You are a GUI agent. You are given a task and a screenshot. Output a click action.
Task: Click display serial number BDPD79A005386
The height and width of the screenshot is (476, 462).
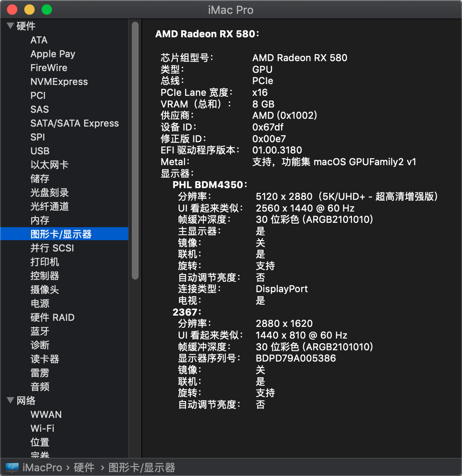tap(296, 358)
